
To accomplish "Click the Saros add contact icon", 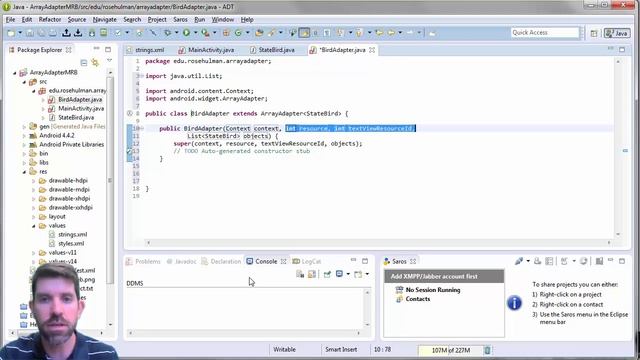I will coord(538,261).
